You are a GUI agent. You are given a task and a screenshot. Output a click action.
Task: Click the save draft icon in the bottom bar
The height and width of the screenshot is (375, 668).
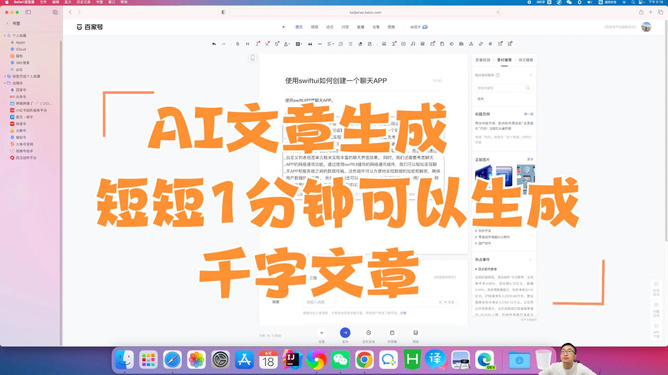[392, 332]
